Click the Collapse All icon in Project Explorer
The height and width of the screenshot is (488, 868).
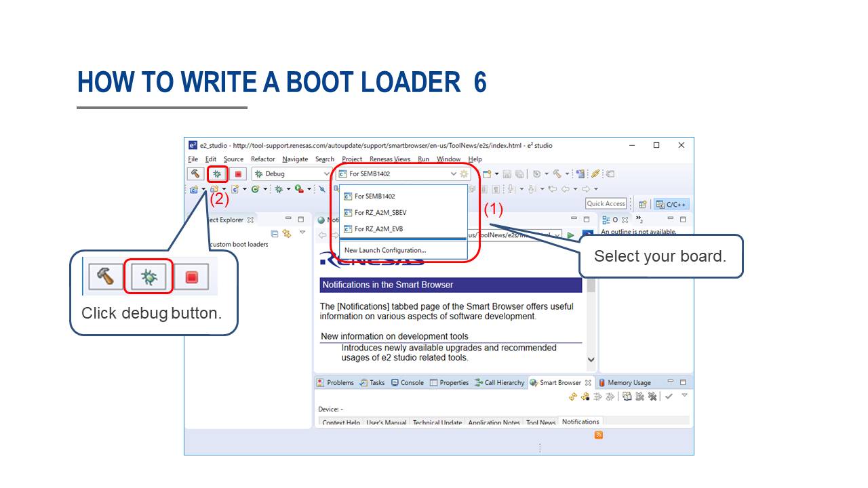tap(275, 234)
